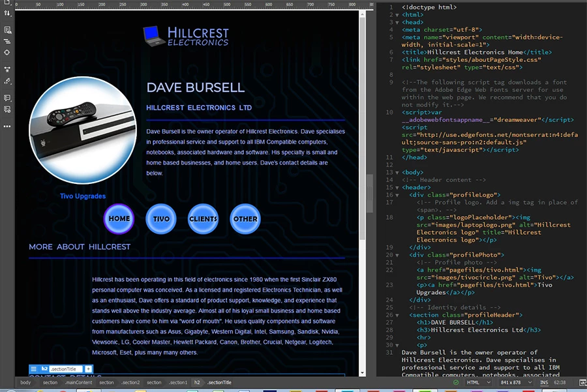Click the .sectionTitle class field in element display
The width and height of the screenshot is (587, 392).
point(67,369)
